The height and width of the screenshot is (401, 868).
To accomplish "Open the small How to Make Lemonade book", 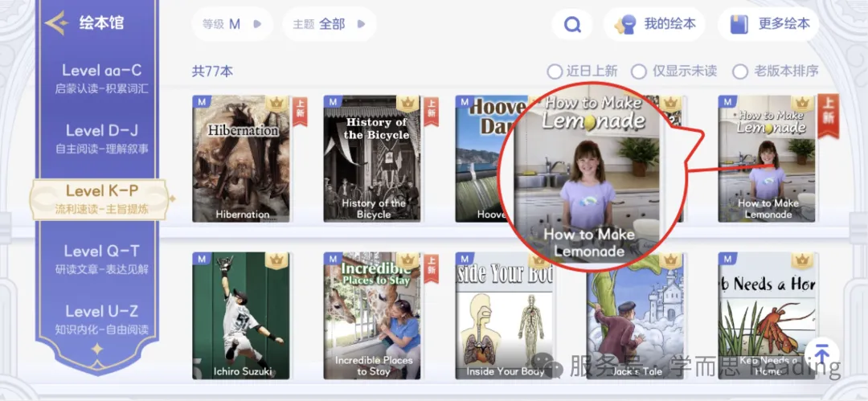I will point(767,159).
